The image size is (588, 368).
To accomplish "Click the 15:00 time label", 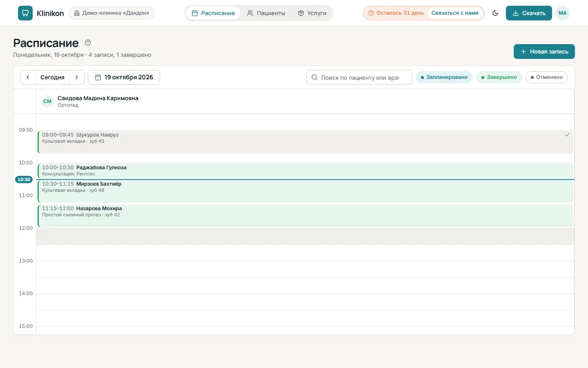I will coord(26,326).
